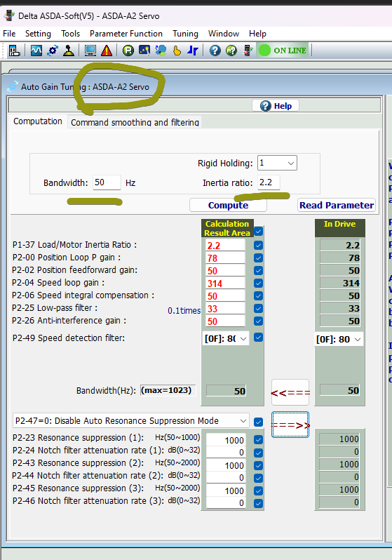This screenshot has height=560, width=392.
Task: Toggle the P2-44 Notch filter attenuation (2) checkbox
Action: point(259,478)
